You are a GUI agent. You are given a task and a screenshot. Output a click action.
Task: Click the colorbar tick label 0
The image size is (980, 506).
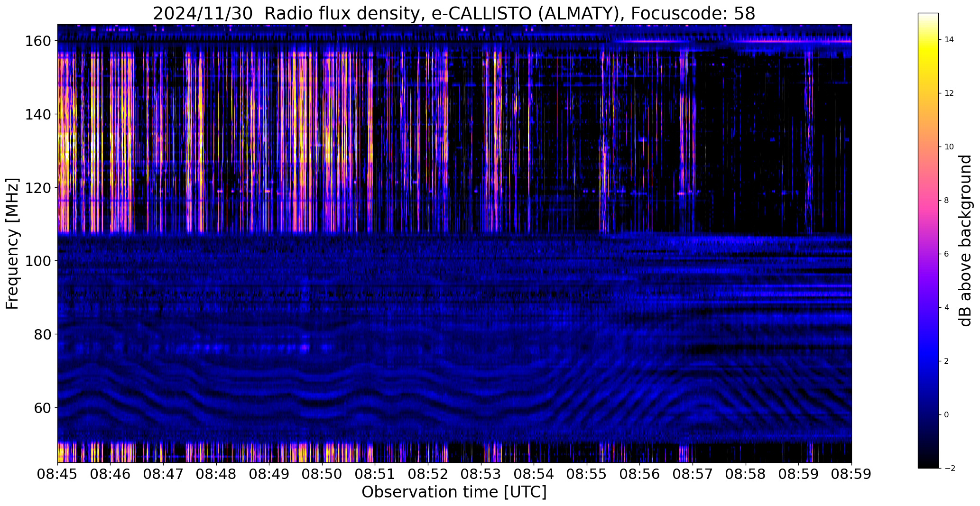947,415
